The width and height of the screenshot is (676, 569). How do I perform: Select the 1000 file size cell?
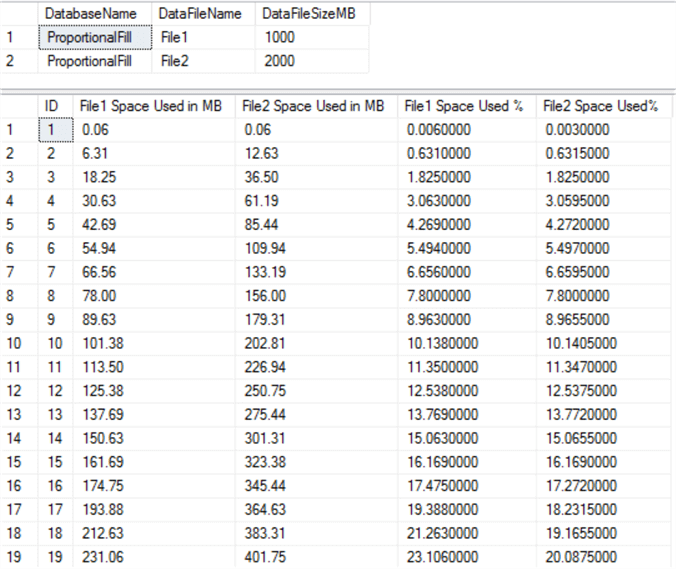click(312, 38)
